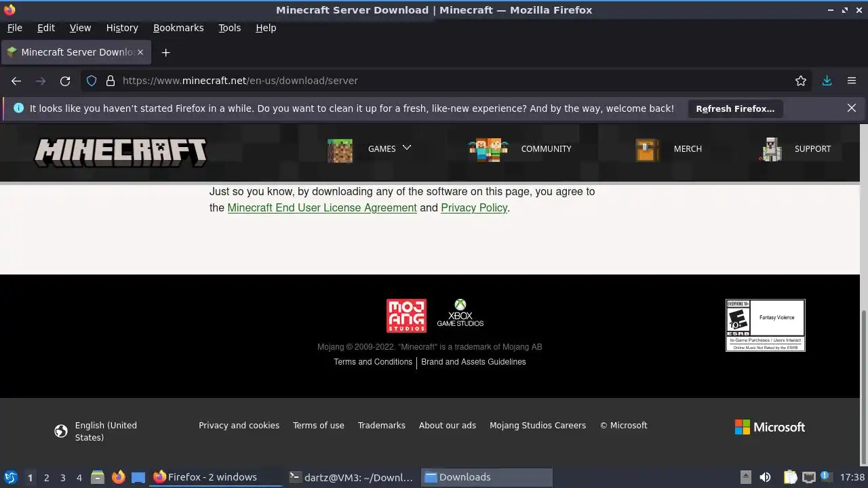Viewport: 868px width, 488px height.
Task: Click the globe language icon
Action: pyautogui.click(x=61, y=431)
